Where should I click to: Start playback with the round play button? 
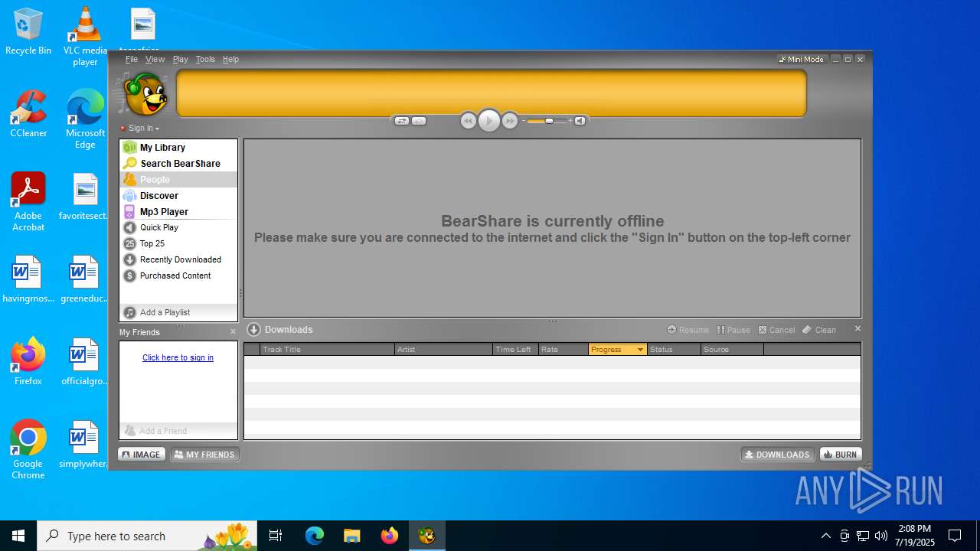[x=489, y=121]
